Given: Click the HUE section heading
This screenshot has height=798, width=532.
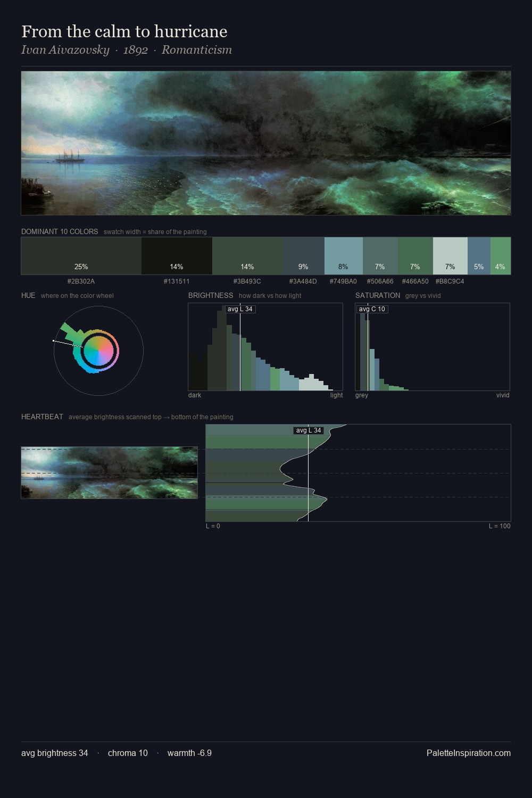Looking at the screenshot, I should (28, 296).
